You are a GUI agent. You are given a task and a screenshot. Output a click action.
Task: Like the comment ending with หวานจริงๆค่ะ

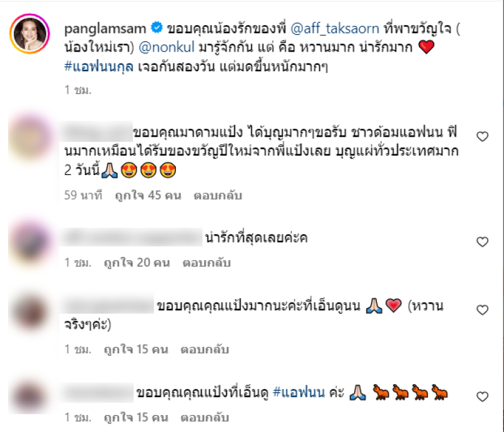482,310
